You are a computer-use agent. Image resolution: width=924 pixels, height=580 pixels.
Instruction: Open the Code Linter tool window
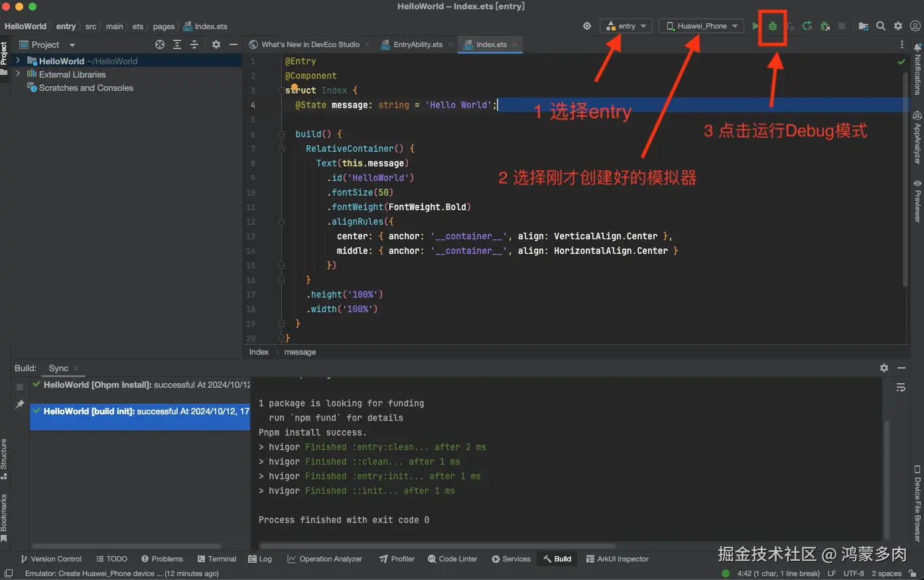pyautogui.click(x=452, y=559)
